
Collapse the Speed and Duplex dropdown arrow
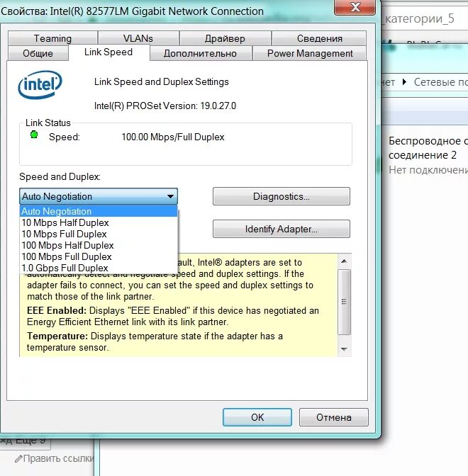pyautogui.click(x=170, y=196)
